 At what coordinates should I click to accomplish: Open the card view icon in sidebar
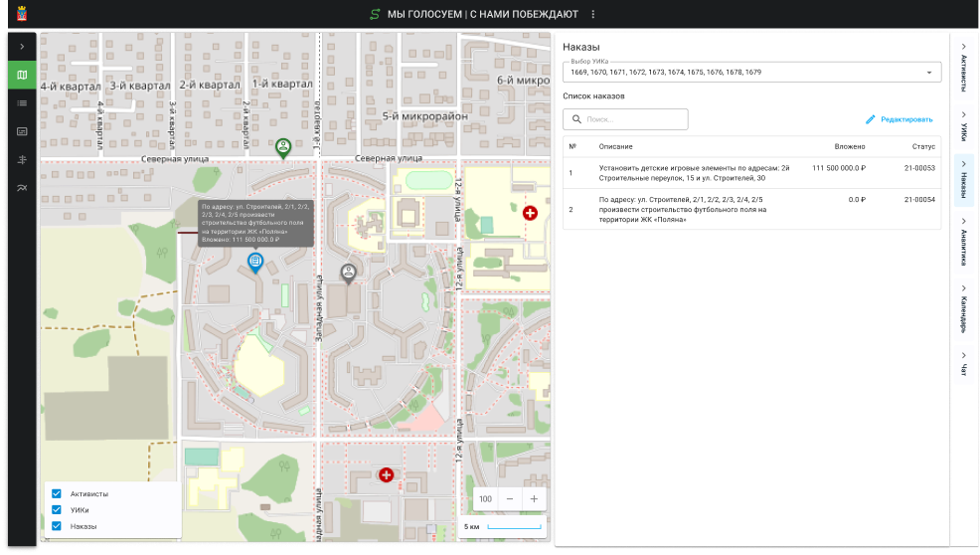22,131
